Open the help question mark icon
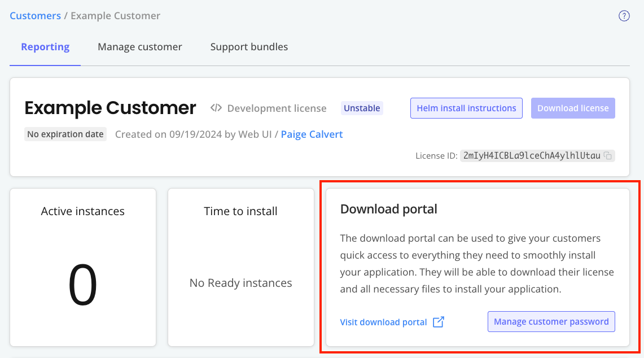Viewport: 644px width, 358px height. tap(624, 16)
